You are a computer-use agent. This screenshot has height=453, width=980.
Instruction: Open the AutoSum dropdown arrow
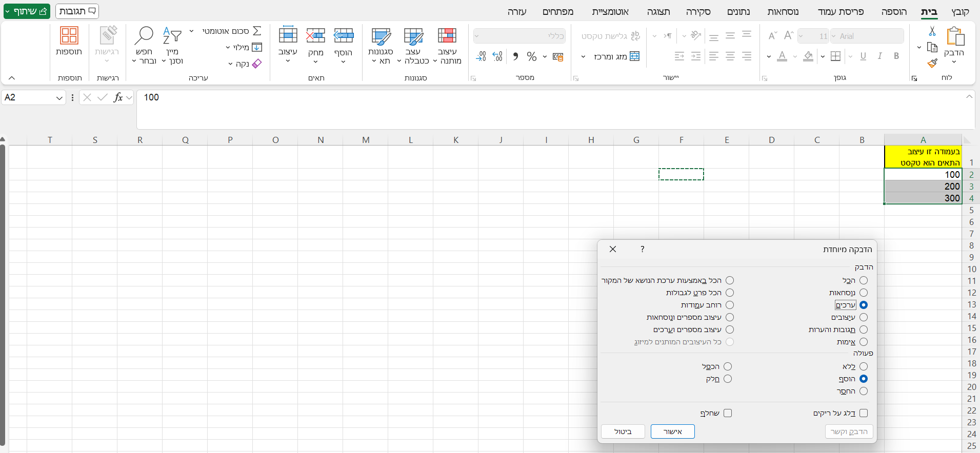[192, 31]
